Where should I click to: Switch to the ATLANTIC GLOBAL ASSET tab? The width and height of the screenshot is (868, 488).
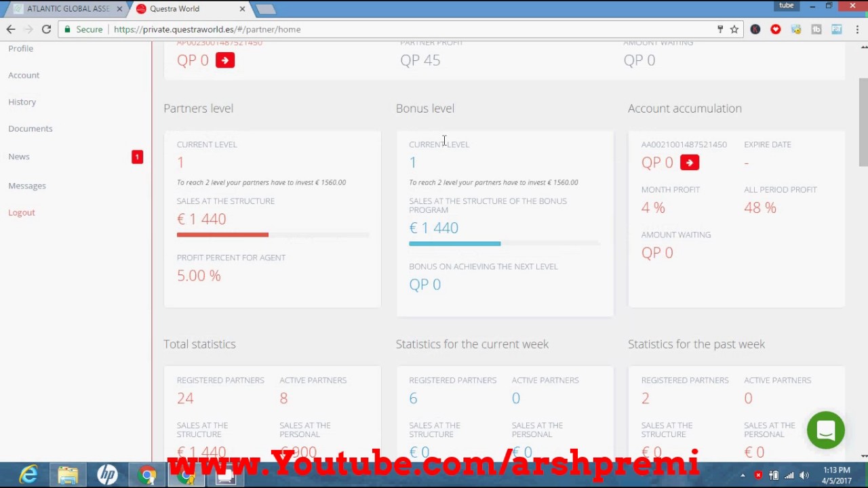[x=67, y=9]
